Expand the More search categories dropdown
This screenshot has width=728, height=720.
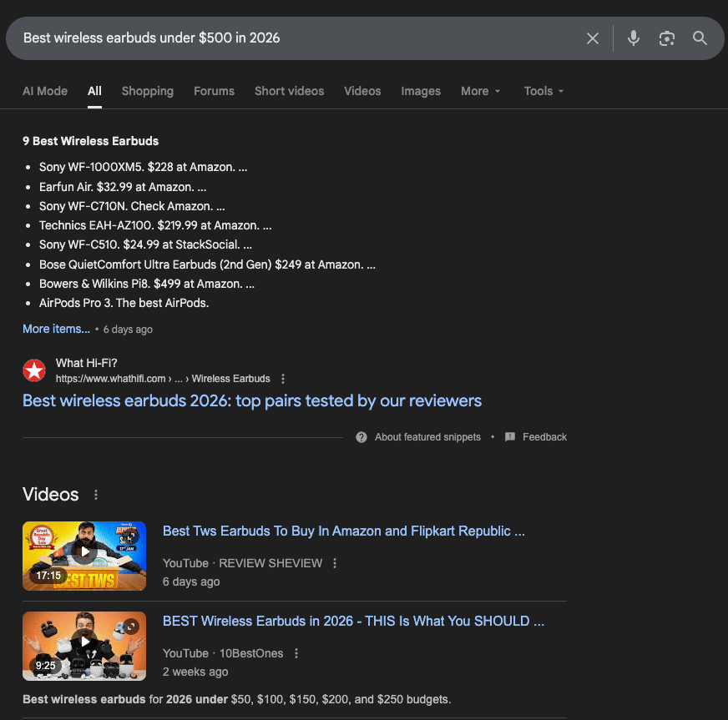480,91
